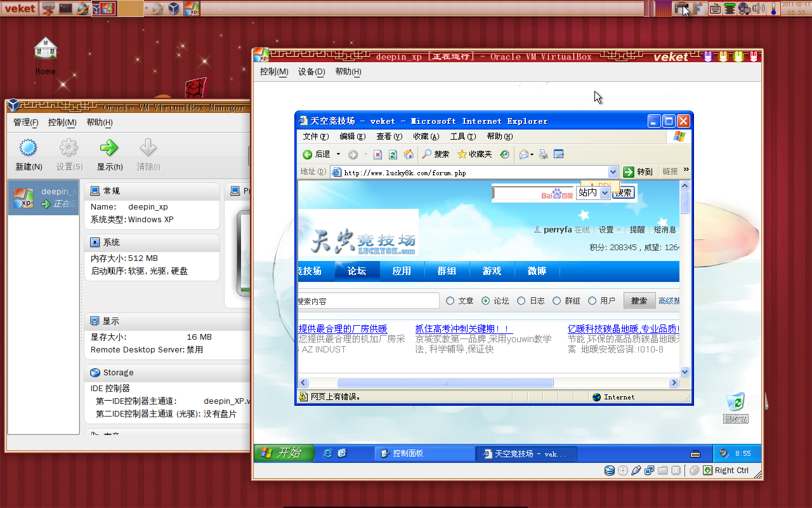Click the IE Edit page icon
The height and width of the screenshot is (508, 812).
(559, 154)
